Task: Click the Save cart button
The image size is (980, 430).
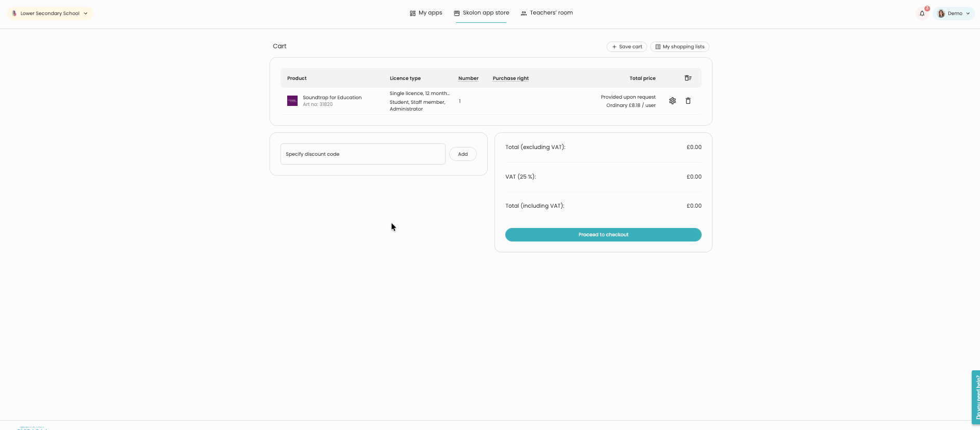Action: [627, 47]
